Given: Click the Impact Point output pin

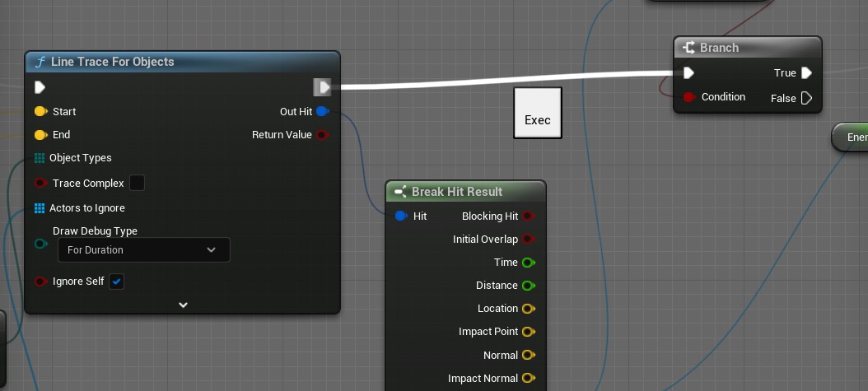Looking at the screenshot, I should [x=529, y=332].
